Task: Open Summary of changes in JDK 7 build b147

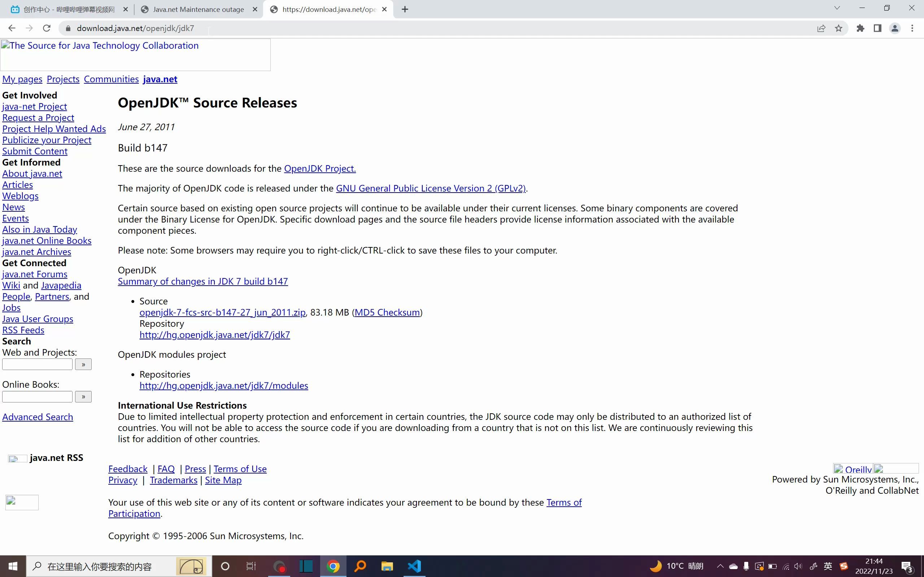Action: tap(202, 281)
